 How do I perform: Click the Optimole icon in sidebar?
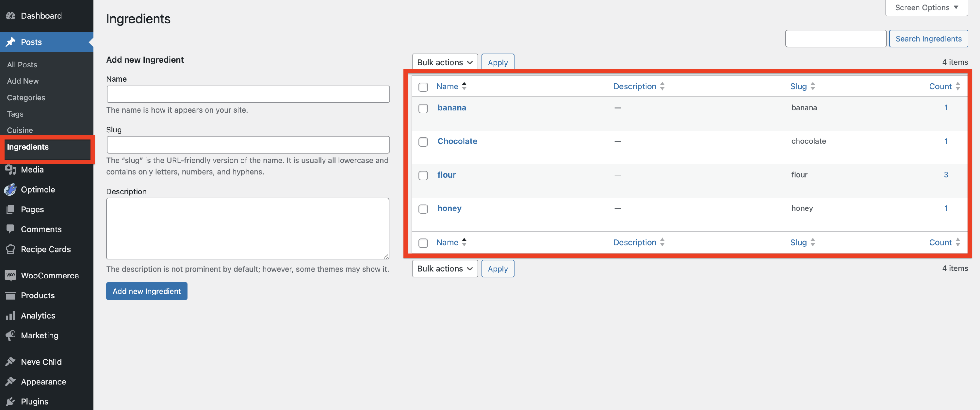point(11,189)
